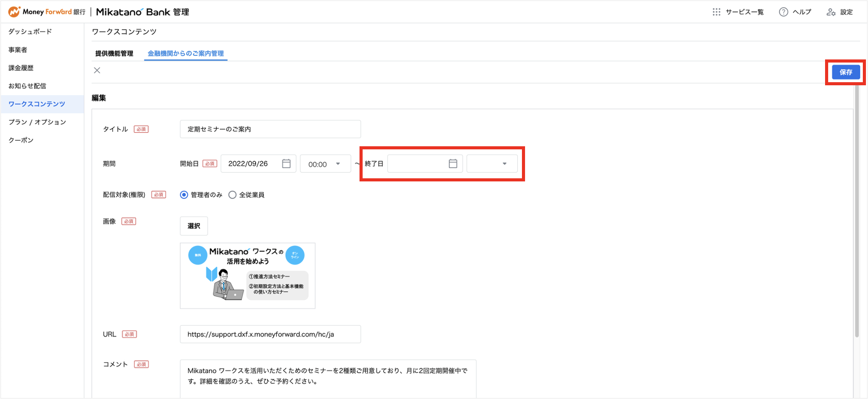Open 課金履歴 in the sidebar
Image resolution: width=868 pixels, height=399 pixels.
click(21, 68)
